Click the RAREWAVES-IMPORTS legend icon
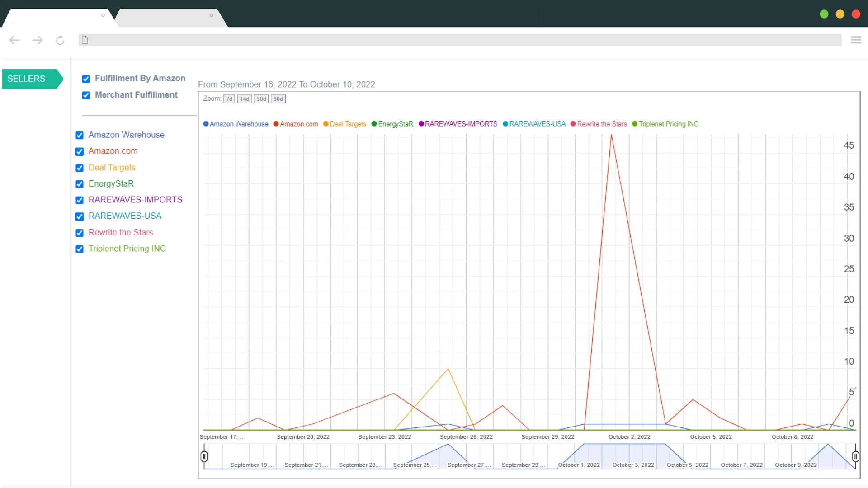The height and width of the screenshot is (488, 868). coord(420,124)
